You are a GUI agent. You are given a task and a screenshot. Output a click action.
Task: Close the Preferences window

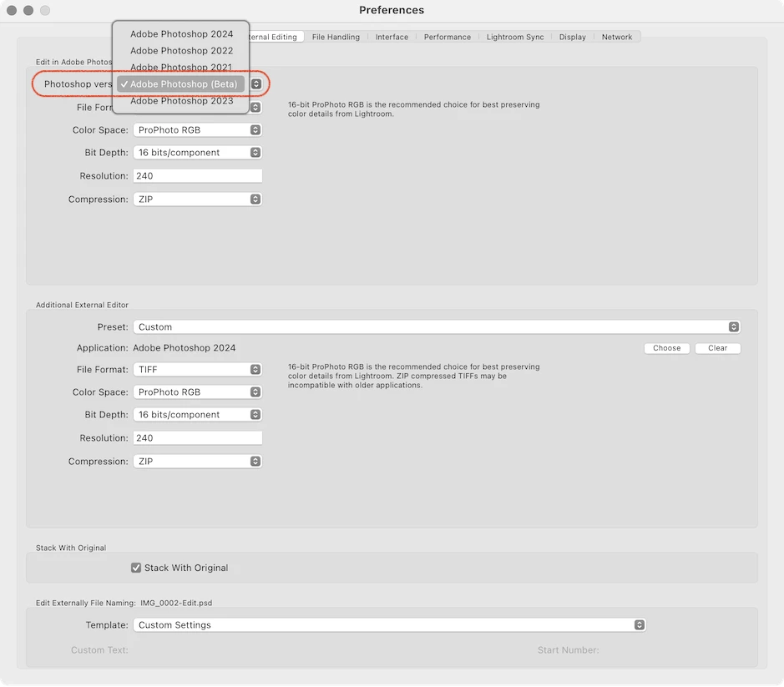[12, 11]
